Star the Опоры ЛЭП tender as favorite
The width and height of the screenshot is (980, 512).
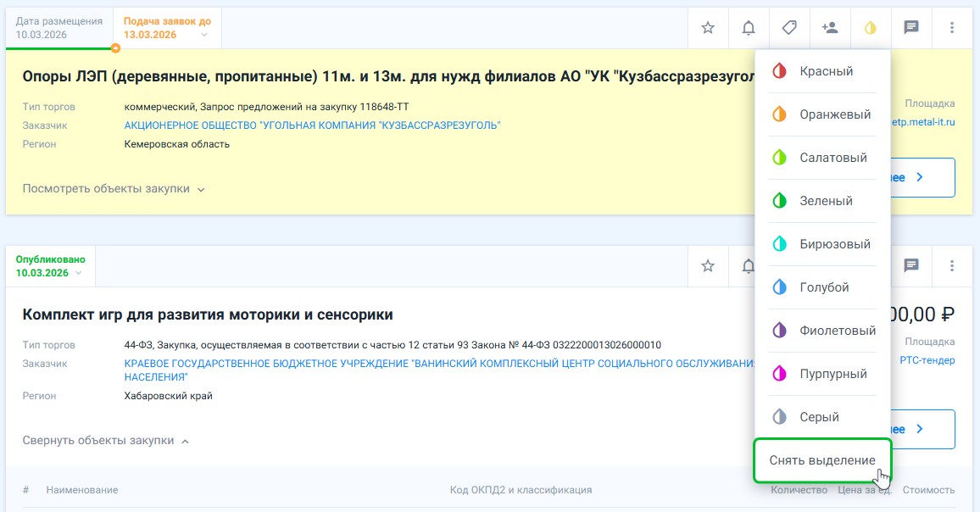coord(708,27)
